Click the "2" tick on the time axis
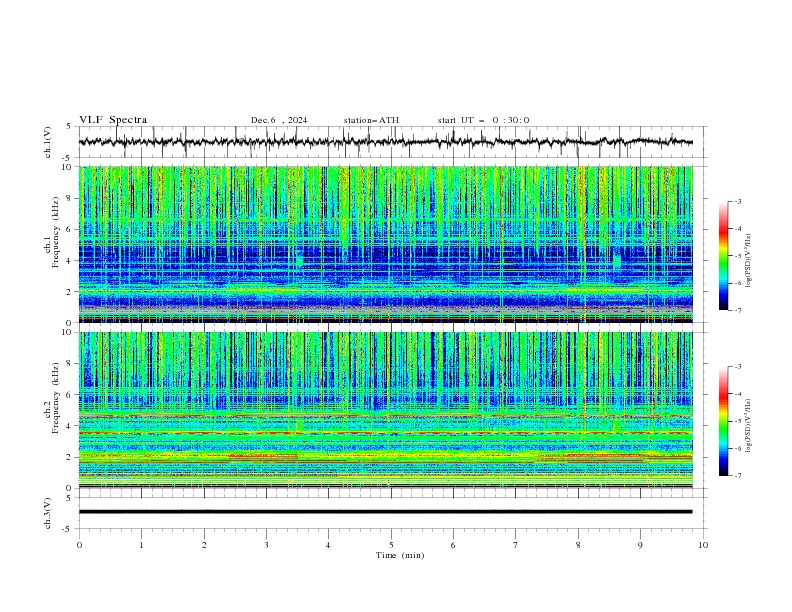Image resolution: width=792 pixels, height=612 pixels. [204, 545]
